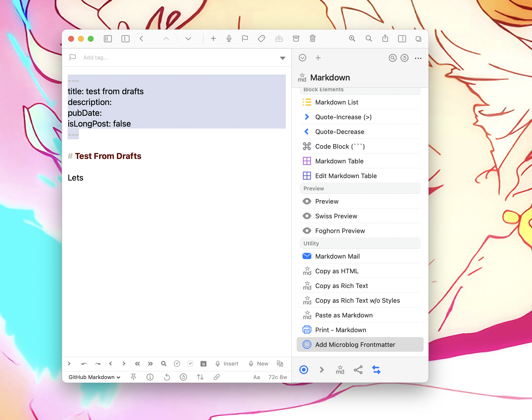This screenshot has height=420, width=532.
Task: Run the Markdown Table action
Action: click(360, 161)
